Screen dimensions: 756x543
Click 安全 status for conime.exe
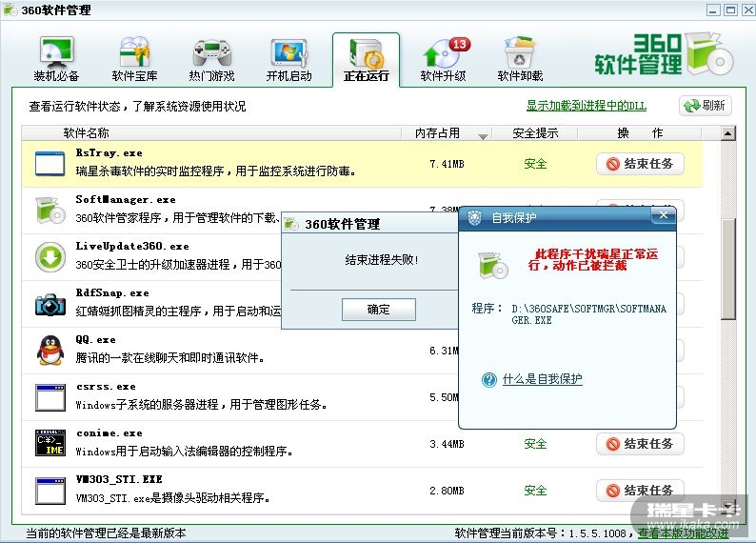535,444
